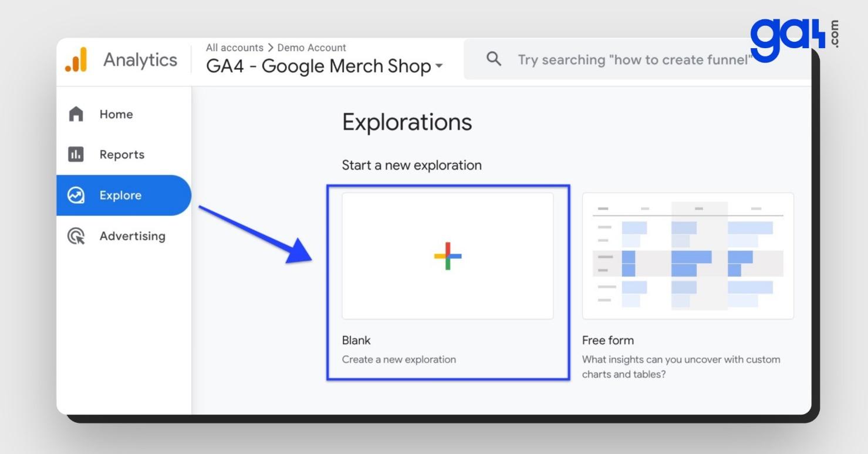Click the Free form template title
Image resolution: width=868 pixels, height=454 pixels.
[608, 340]
